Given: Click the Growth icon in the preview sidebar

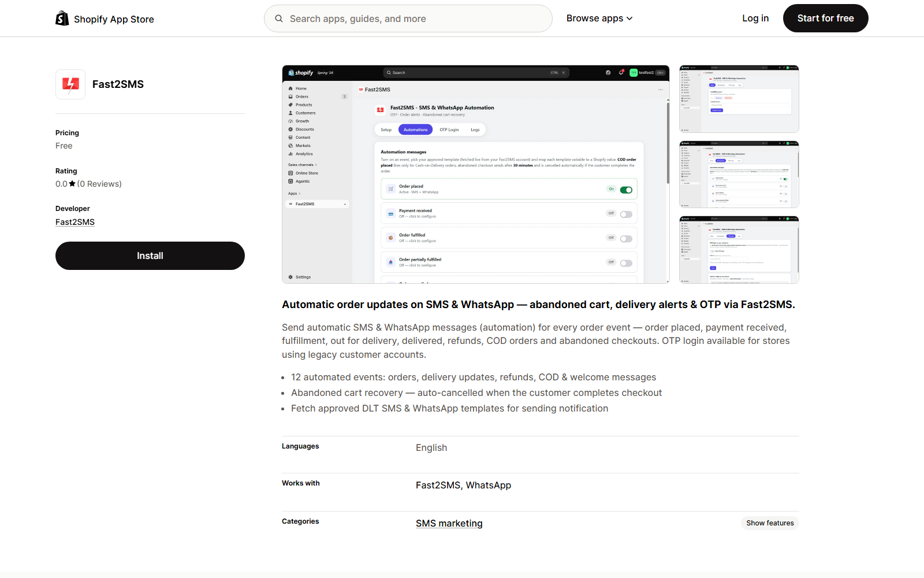Looking at the screenshot, I should pos(290,121).
